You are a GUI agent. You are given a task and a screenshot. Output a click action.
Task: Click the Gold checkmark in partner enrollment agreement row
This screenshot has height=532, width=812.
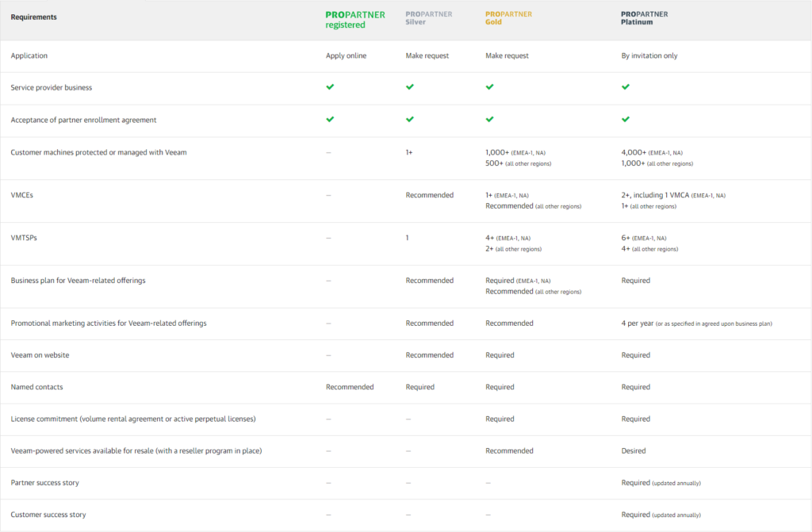(489, 119)
